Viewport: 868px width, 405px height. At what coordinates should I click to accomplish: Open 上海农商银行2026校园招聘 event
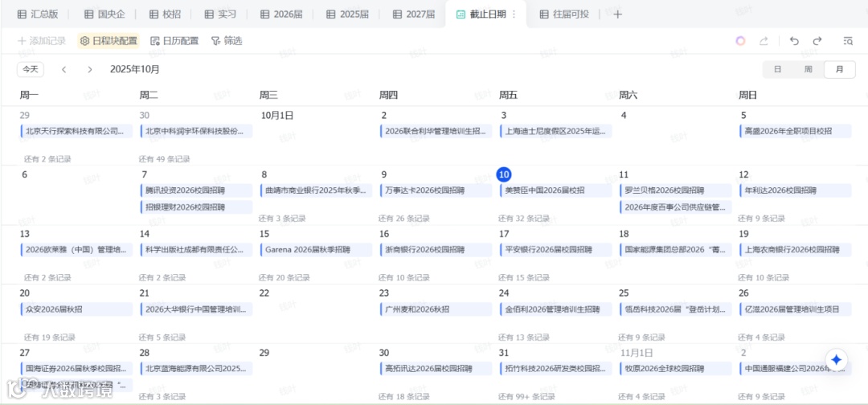[796, 250]
